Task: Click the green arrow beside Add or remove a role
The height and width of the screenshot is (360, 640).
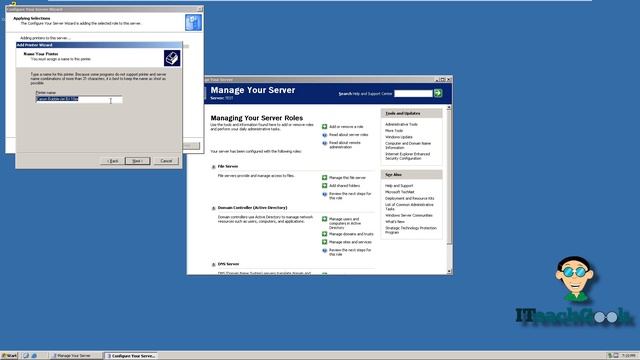Action: (324, 127)
